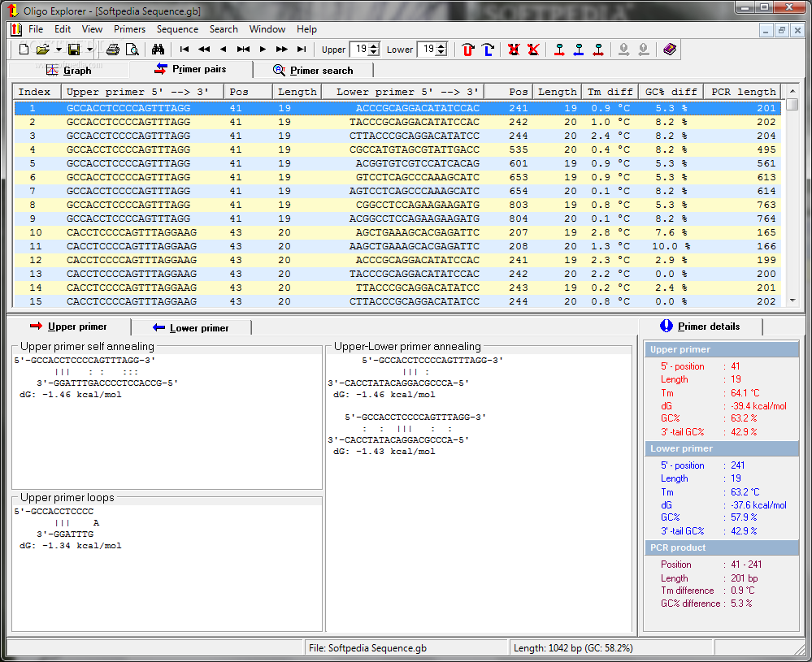Screen dimensions: 812x662
Task: Click third primer marker icon
Action: [x=599, y=50]
